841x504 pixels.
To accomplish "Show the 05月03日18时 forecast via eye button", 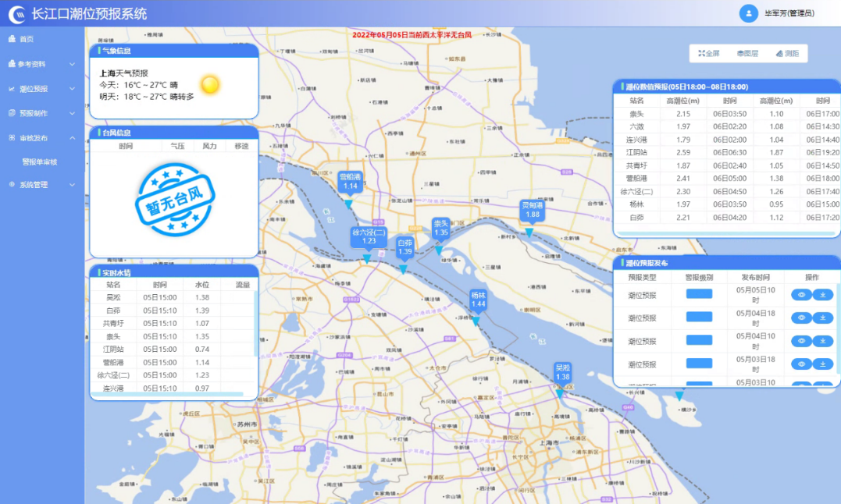I will pyautogui.click(x=801, y=364).
